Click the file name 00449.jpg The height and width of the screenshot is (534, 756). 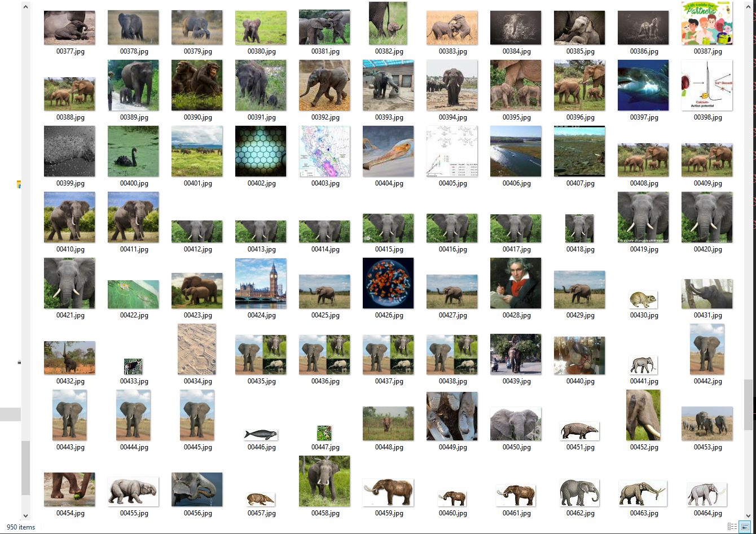(453, 447)
